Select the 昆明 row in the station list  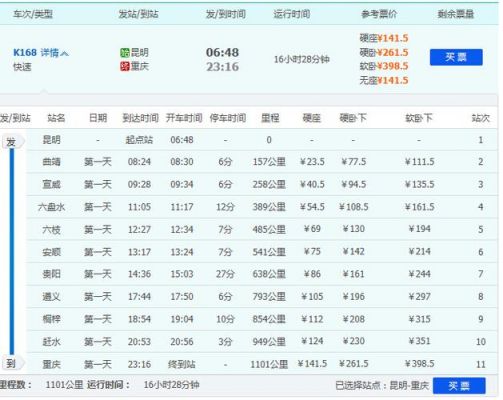click(262, 140)
